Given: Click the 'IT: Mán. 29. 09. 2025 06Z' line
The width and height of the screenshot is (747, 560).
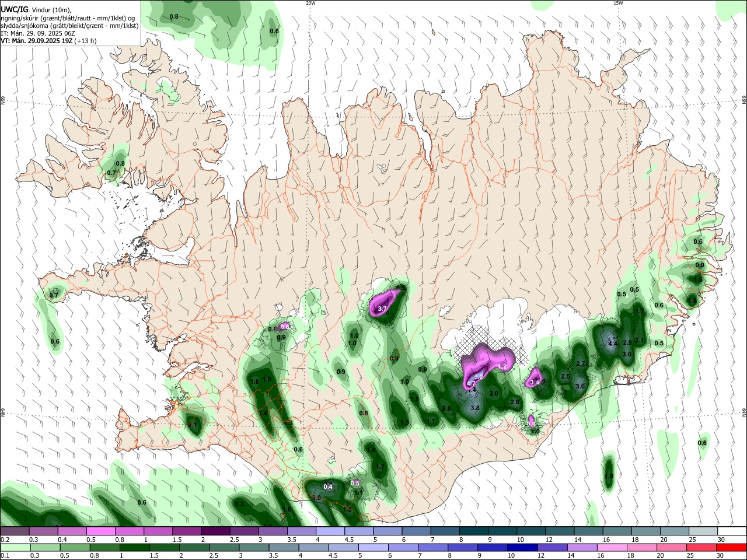Looking at the screenshot, I should pos(37,33).
